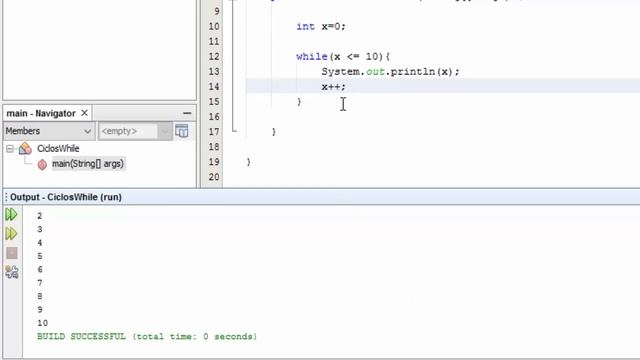The height and width of the screenshot is (360, 640).
Task: Click line number 19 in the gutter
Action: [x=214, y=162]
